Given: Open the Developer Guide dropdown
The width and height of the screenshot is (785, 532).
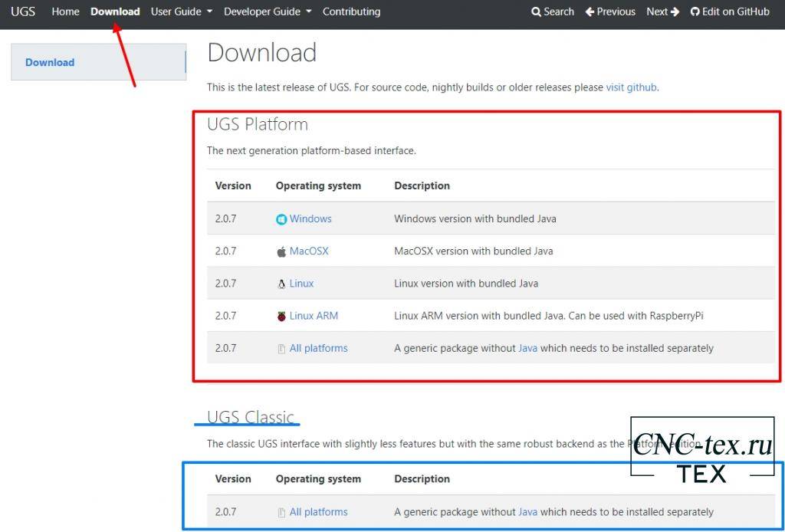Looking at the screenshot, I should coord(268,11).
